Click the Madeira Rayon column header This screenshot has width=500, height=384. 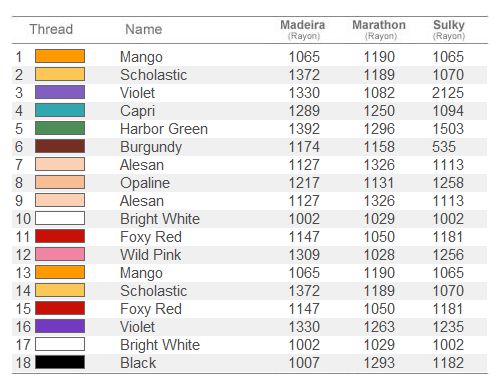tap(303, 30)
